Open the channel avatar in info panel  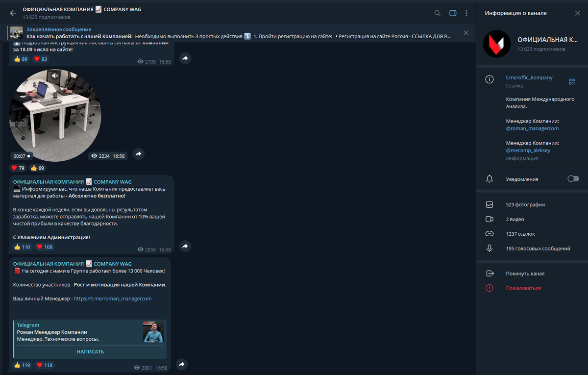tap(497, 44)
